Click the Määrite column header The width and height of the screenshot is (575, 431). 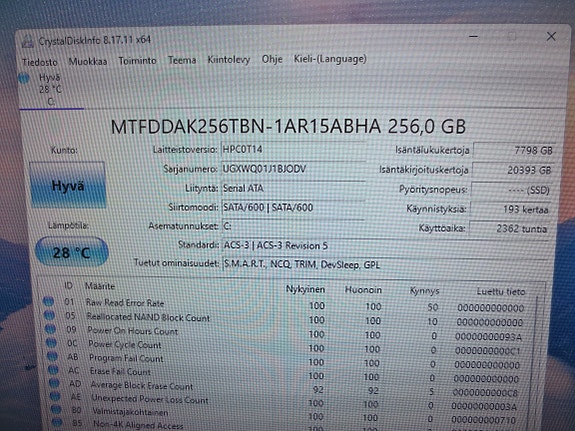pos(100,286)
